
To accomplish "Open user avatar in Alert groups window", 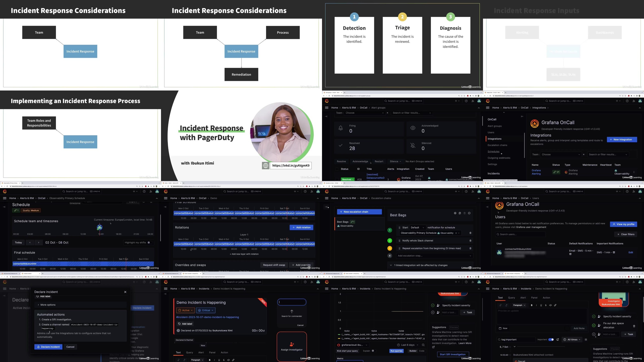I will pos(479,101).
